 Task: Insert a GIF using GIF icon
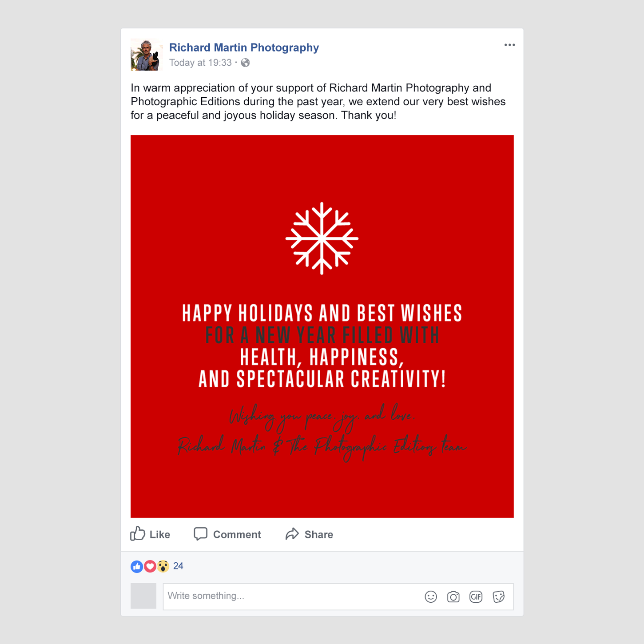point(476,596)
